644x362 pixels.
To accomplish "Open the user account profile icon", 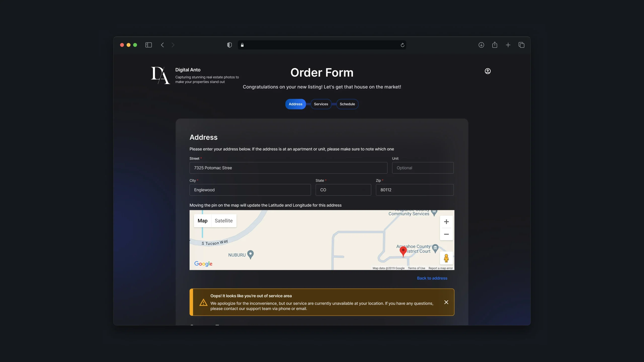I will [x=488, y=71].
